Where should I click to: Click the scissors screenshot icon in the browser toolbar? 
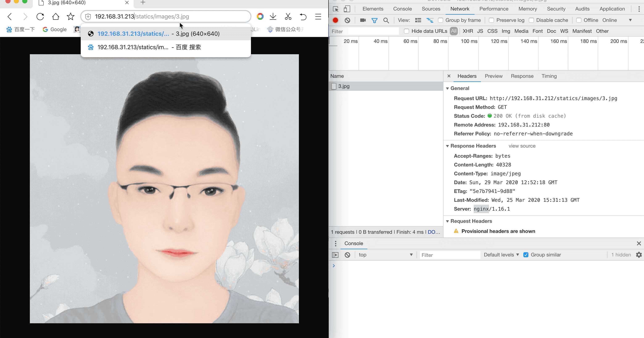[288, 17]
